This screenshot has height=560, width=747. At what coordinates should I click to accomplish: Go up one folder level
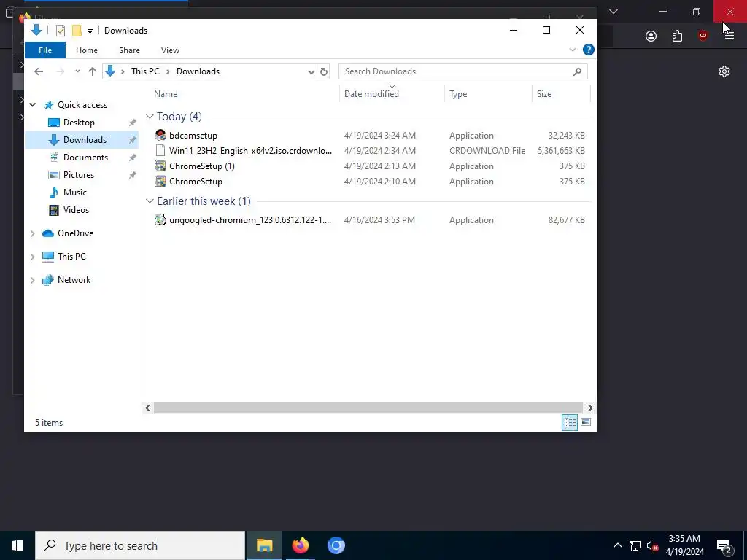[x=93, y=71]
